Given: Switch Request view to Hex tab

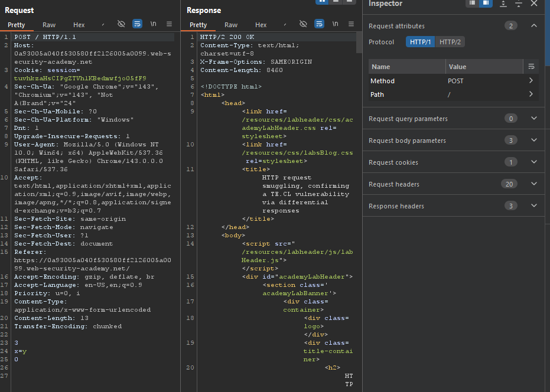Looking at the screenshot, I should click(x=79, y=25).
